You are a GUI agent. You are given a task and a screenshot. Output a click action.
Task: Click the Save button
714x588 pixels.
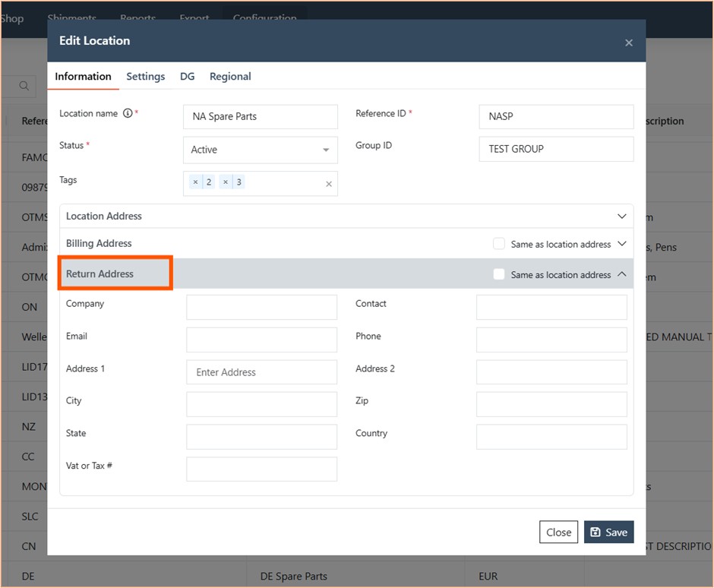[x=609, y=532]
